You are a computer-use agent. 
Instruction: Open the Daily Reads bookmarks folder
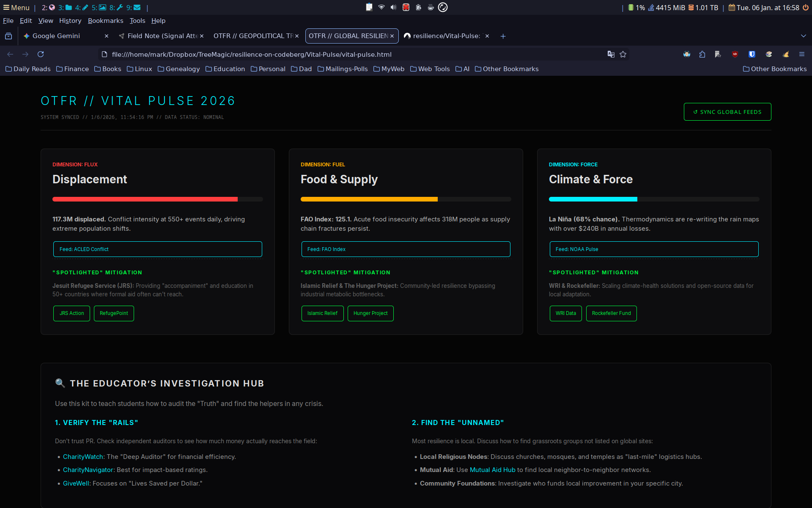pos(28,69)
